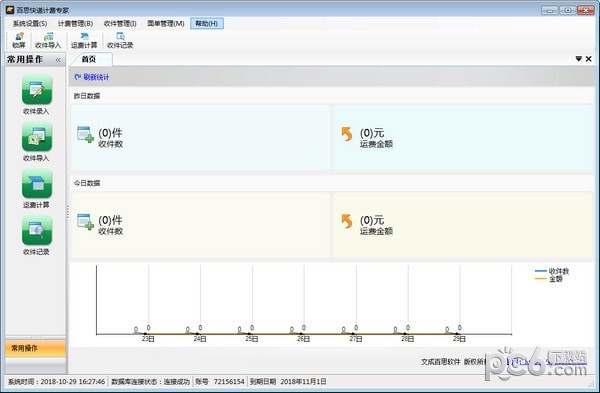Open the 计费管理(B) menu
This screenshot has width=600, height=393.
point(75,24)
